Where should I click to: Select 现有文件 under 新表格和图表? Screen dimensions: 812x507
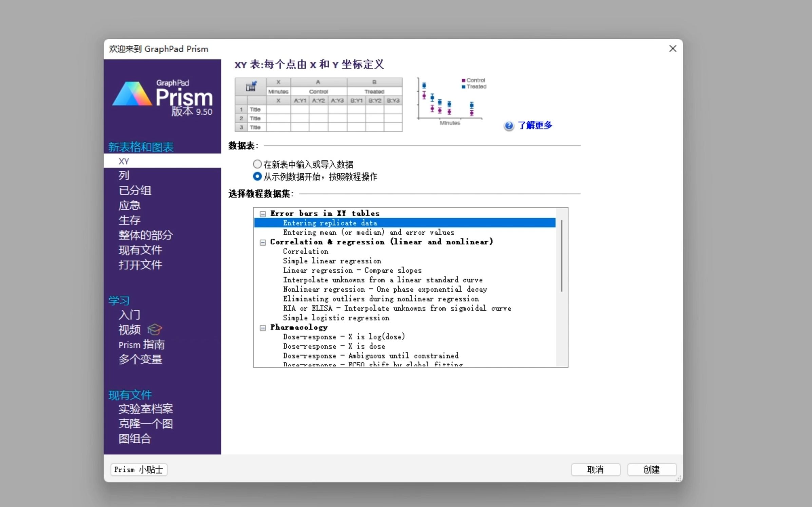pos(140,250)
